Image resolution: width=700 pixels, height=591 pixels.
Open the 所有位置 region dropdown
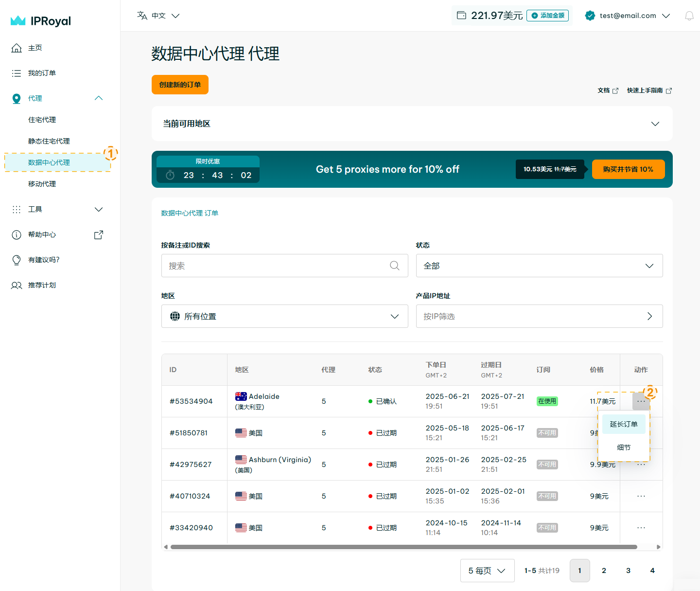pyautogui.click(x=284, y=316)
